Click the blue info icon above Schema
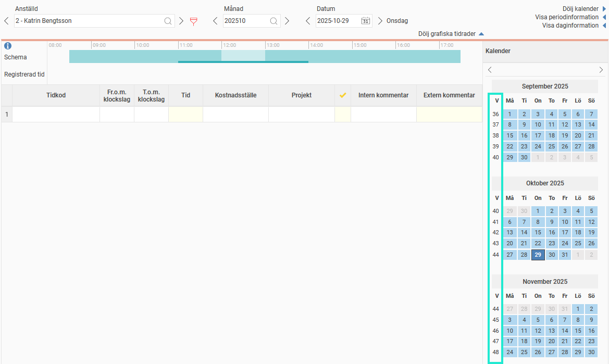 pyautogui.click(x=8, y=46)
